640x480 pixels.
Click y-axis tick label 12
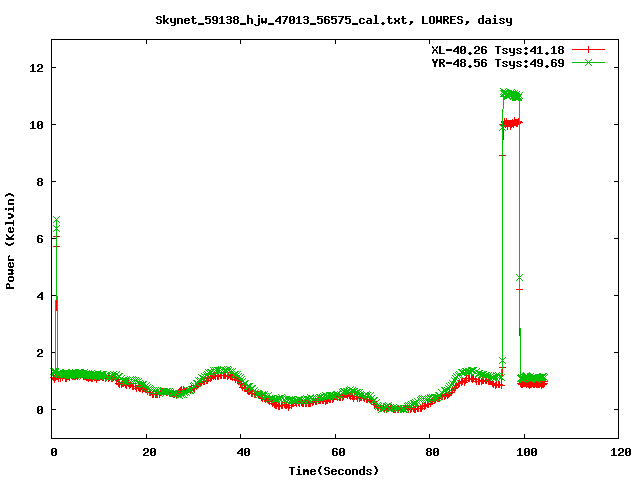[x=36, y=68]
